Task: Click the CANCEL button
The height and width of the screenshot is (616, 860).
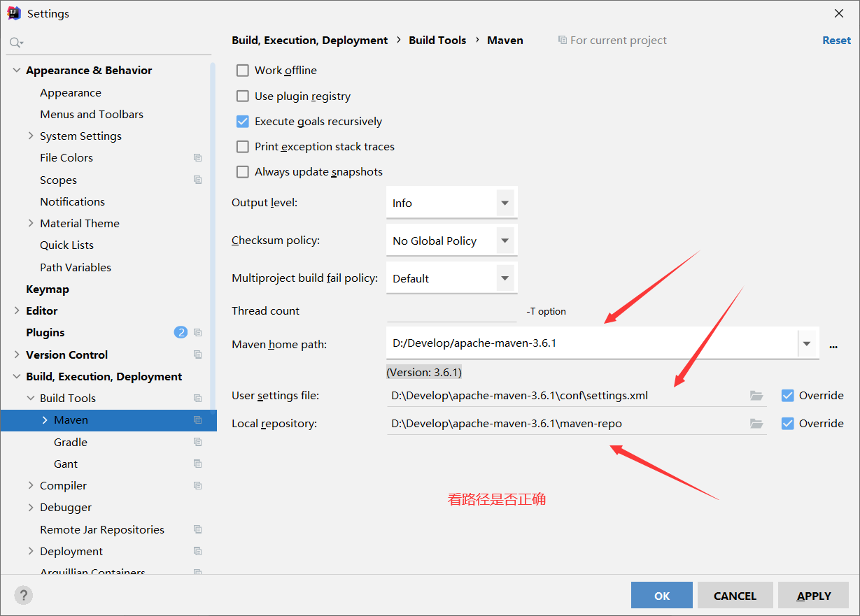Action: pyautogui.click(x=735, y=596)
